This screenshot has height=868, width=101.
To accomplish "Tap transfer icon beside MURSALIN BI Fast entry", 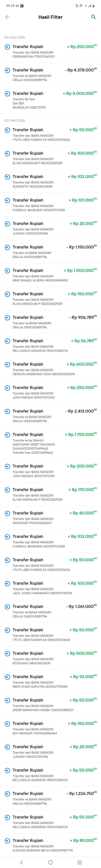I will [7, 94].
